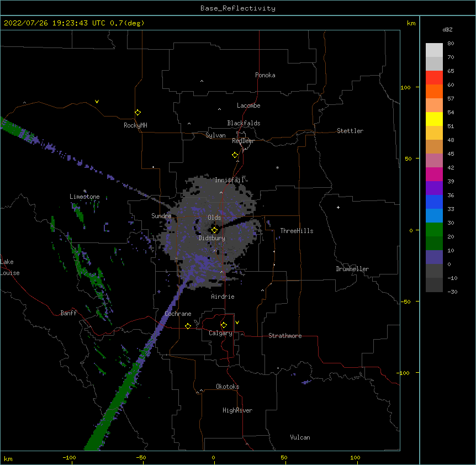
Task: Click the Drumheller label
Action: click(352, 269)
